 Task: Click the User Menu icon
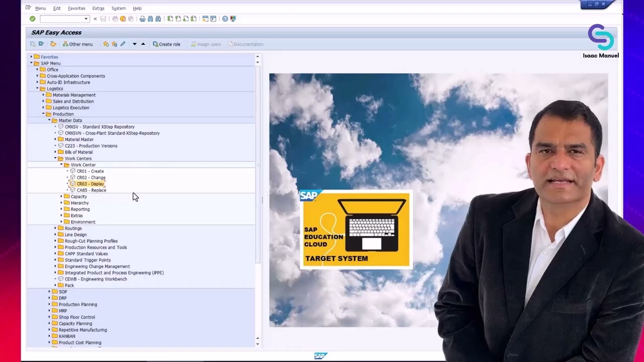pos(33,44)
